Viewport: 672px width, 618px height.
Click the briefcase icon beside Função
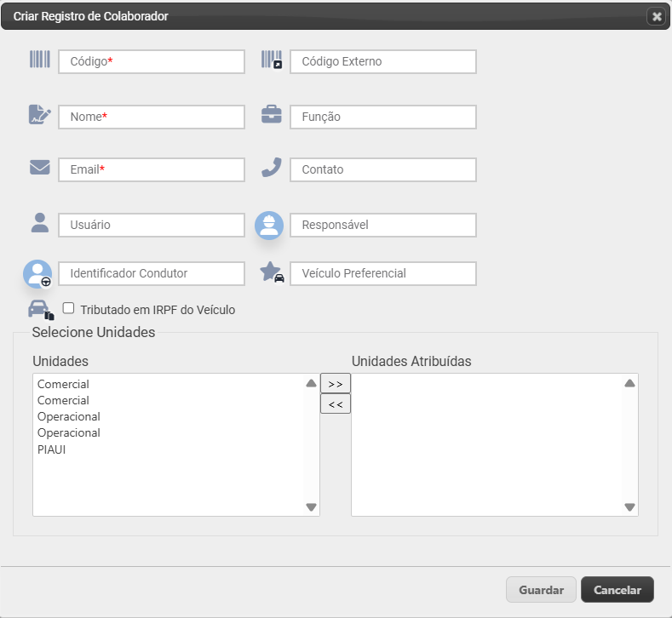(x=272, y=114)
